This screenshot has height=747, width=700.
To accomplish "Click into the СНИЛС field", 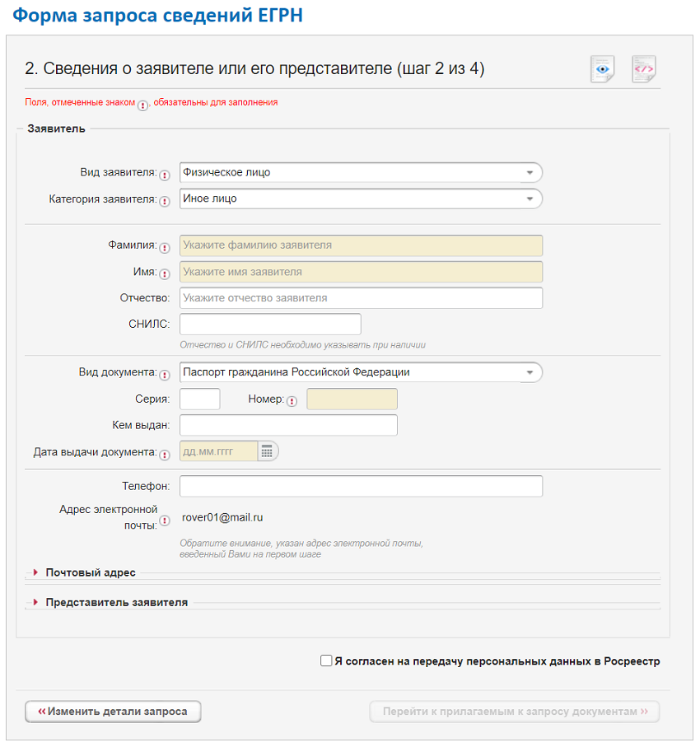I will (270, 324).
